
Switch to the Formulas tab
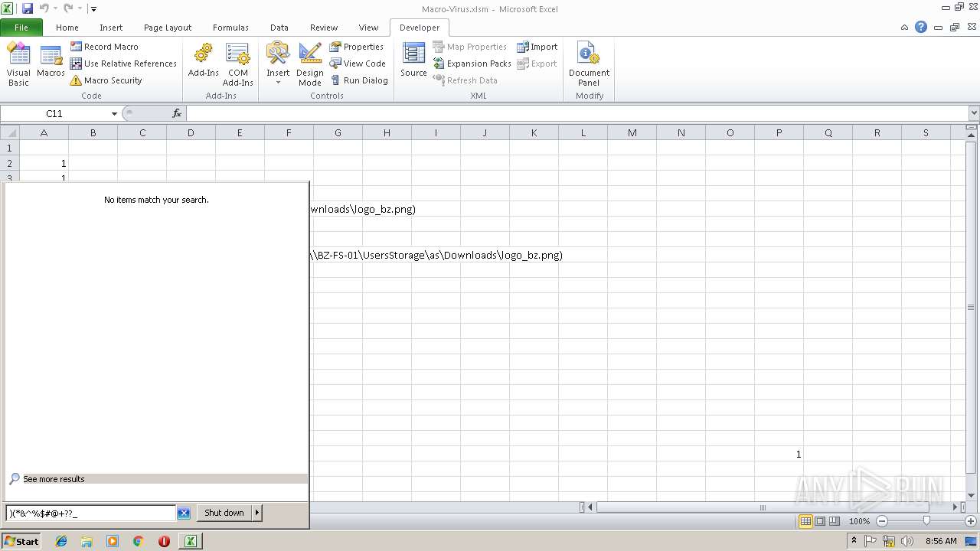click(230, 28)
